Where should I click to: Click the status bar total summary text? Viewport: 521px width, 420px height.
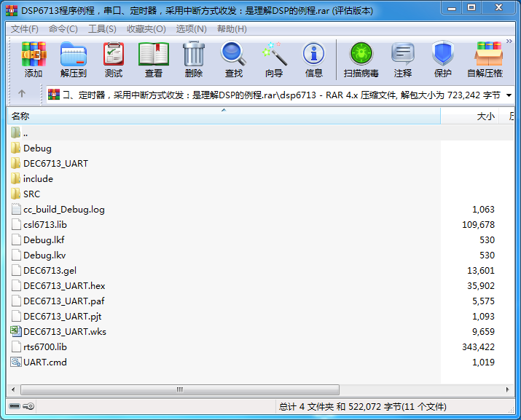[x=362, y=406]
